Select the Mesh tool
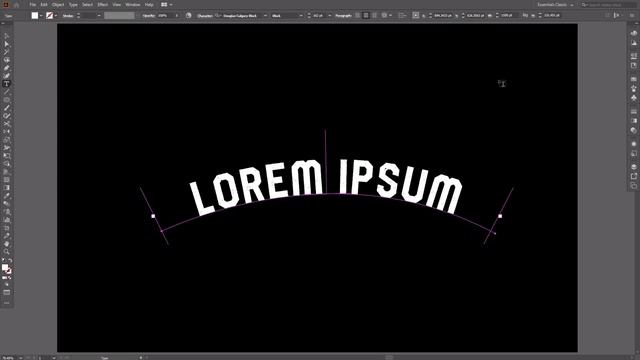Image resolution: width=640 pixels, height=360 pixels. pyautogui.click(x=7, y=180)
